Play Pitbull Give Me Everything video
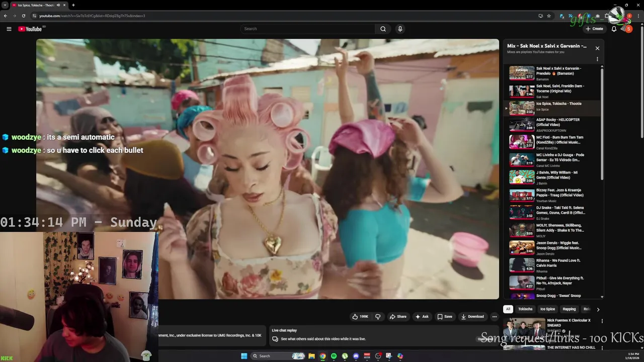This screenshot has width=644, height=362. pos(552,283)
